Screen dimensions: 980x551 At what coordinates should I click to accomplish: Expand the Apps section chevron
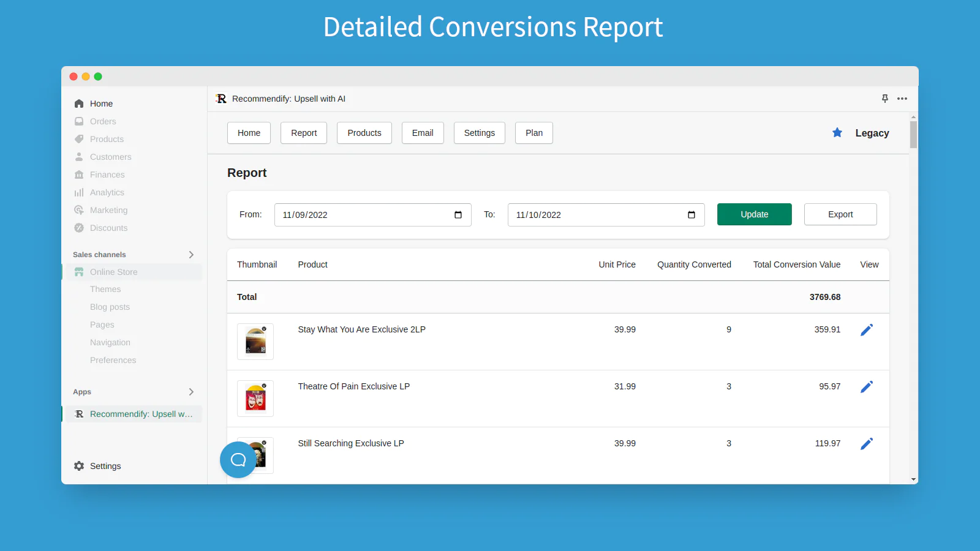(x=191, y=392)
